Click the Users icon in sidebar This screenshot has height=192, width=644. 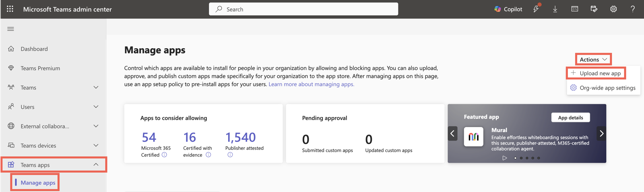(11, 106)
